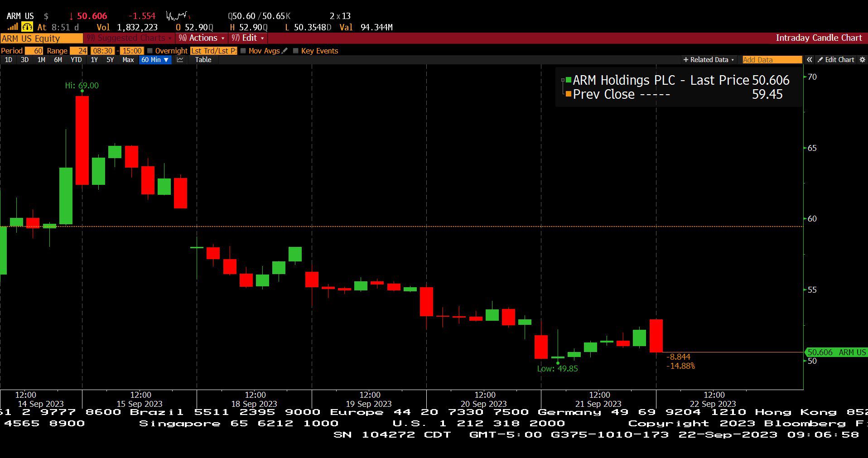Click the 50.606 ARM US price tag
The height and width of the screenshot is (458, 868).
click(x=836, y=352)
